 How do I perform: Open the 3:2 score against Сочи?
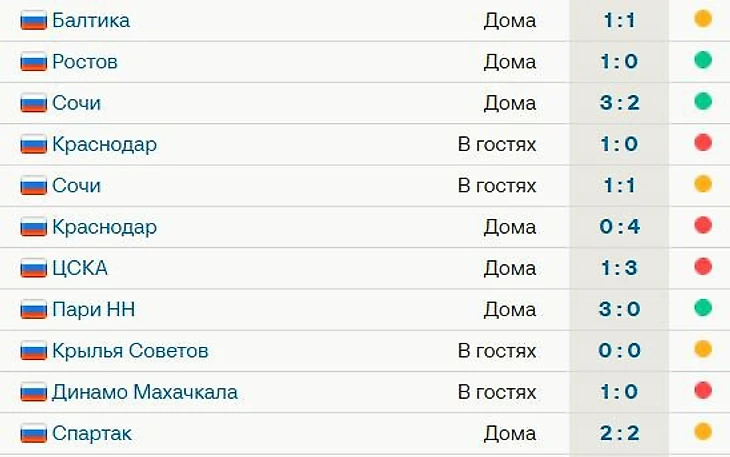click(x=620, y=103)
